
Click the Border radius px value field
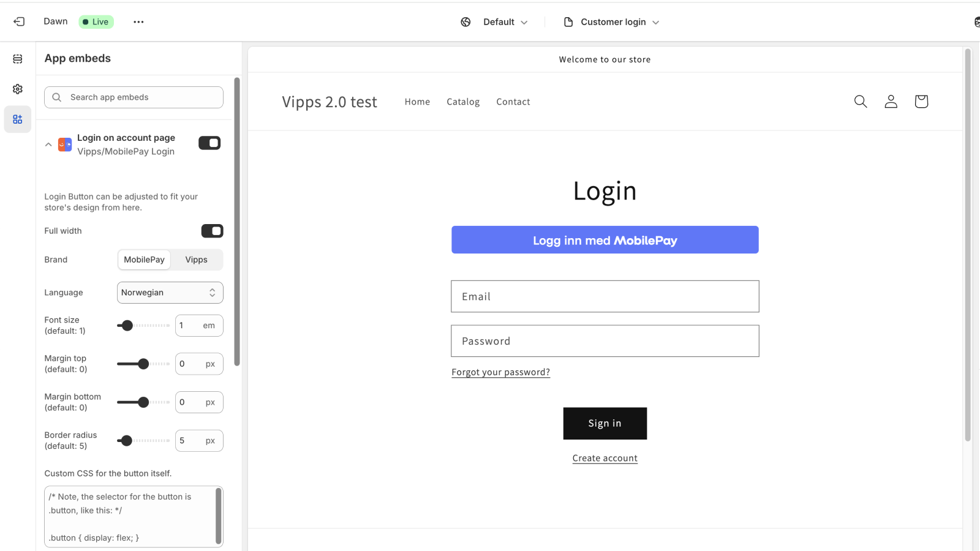pos(199,441)
